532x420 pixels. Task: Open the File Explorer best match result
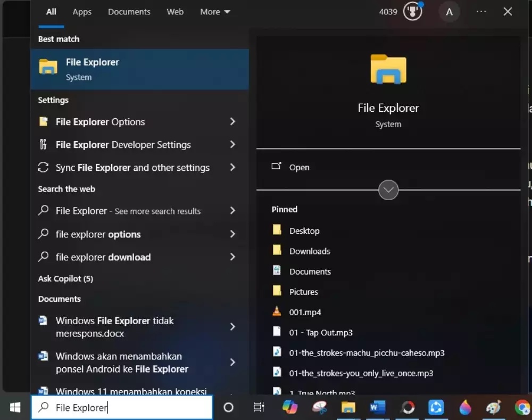[x=139, y=69]
